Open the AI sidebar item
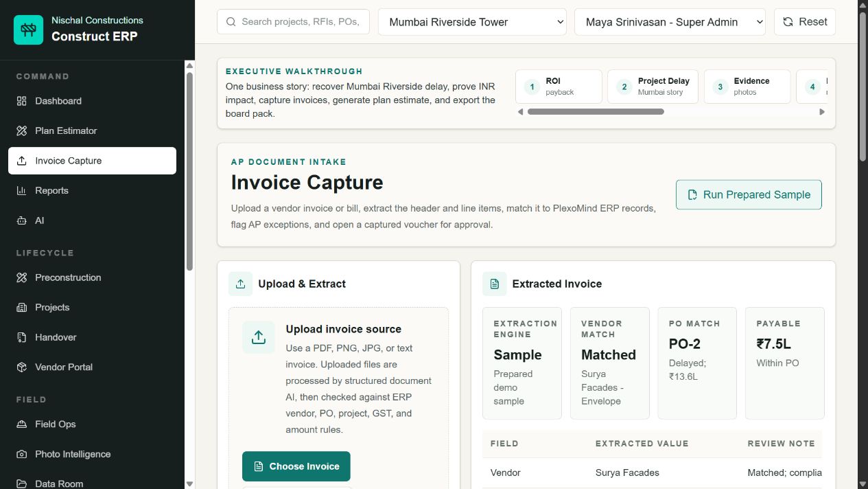The height and width of the screenshot is (489, 868). coord(92,220)
